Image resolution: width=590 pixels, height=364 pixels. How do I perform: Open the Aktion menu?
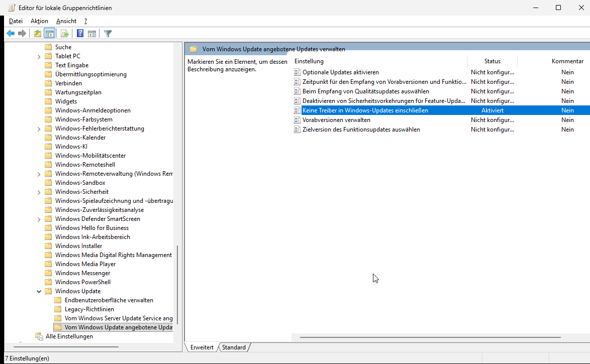pyautogui.click(x=40, y=21)
